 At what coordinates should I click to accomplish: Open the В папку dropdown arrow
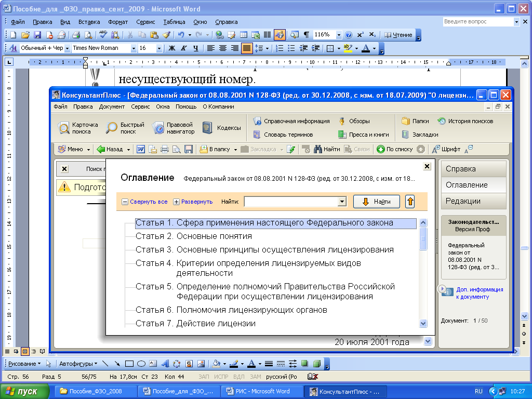[235, 149]
